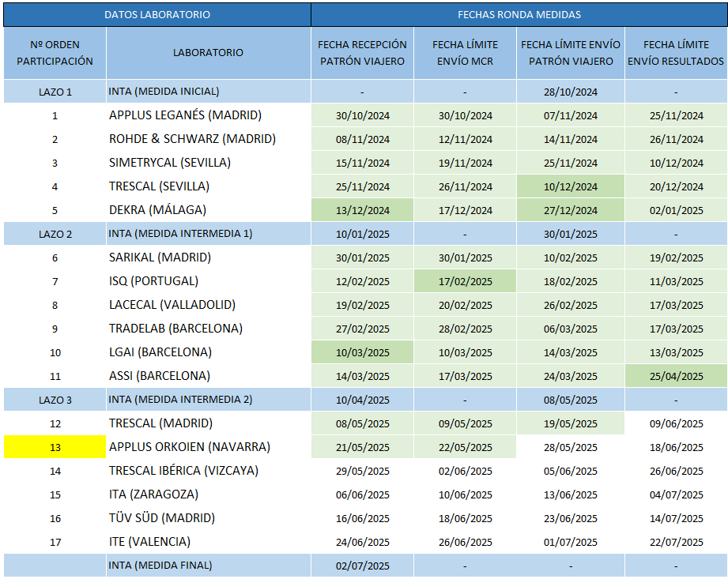Click the LABORATORIO column header
728x579 pixels.
[x=209, y=53]
